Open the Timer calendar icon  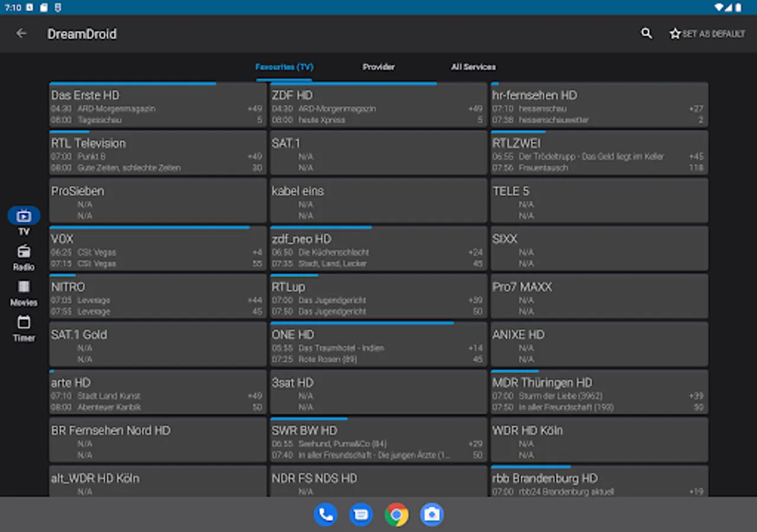(24, 322)
